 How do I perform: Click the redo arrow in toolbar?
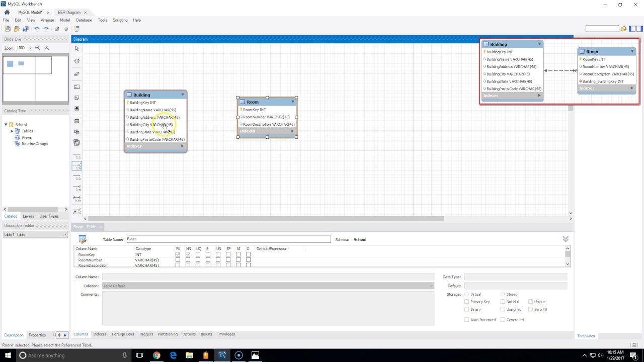pyautogui.click(x=46, y=29)
